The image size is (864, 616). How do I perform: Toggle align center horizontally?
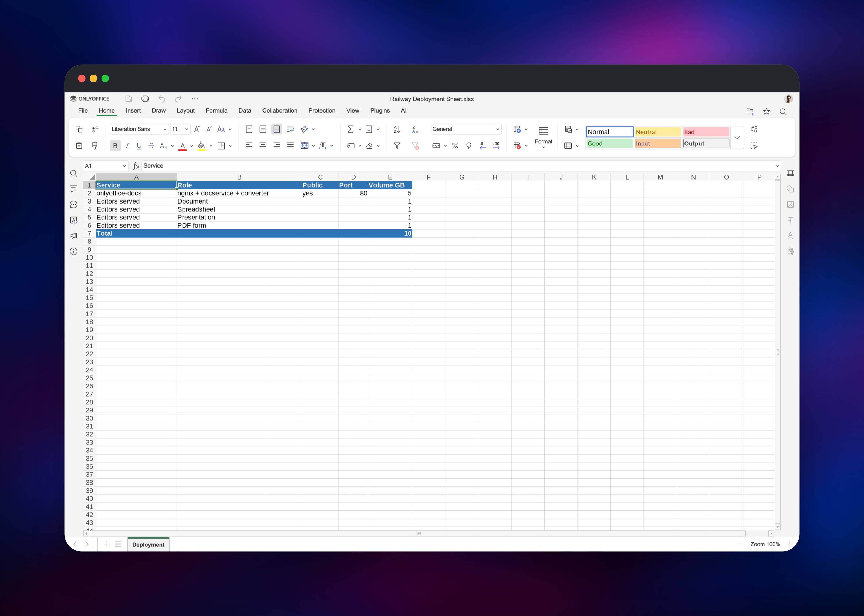click(263, 146)
